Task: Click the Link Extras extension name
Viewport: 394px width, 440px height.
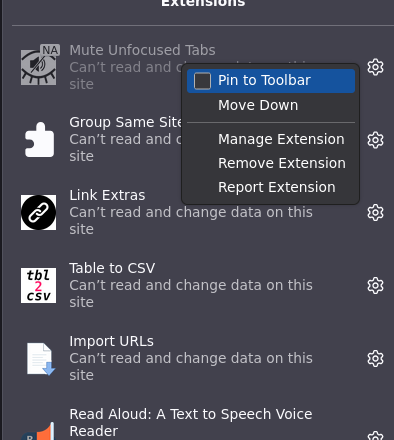Action: pyautogui.click(x=107, y=195)
